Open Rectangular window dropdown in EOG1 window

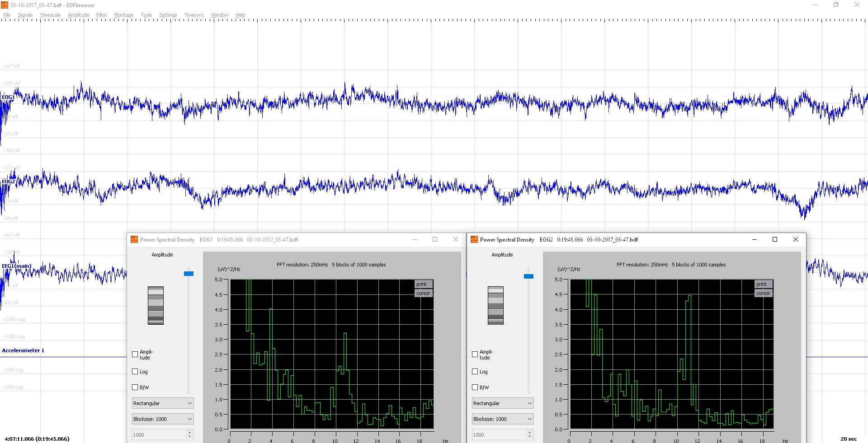coord(163,403)
